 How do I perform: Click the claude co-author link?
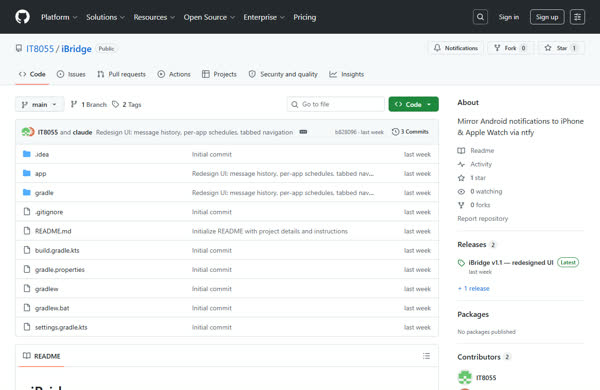point(82,132)
